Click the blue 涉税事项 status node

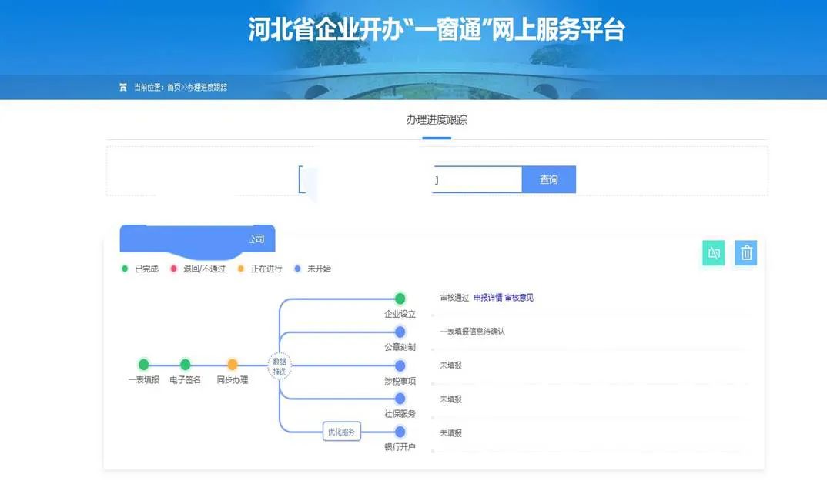pos(400,365)
